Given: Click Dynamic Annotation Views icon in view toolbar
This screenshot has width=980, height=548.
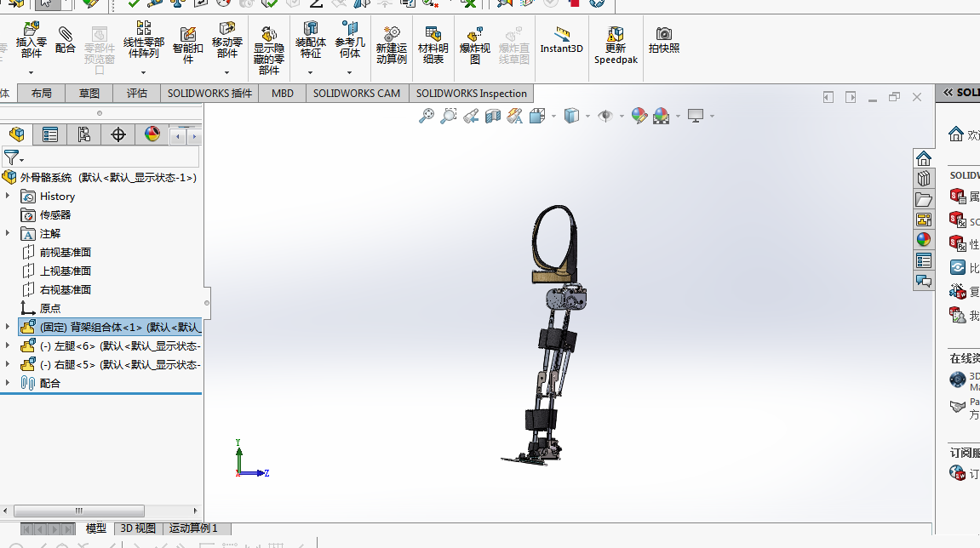Looking at the screenshot, I should 514,116.
